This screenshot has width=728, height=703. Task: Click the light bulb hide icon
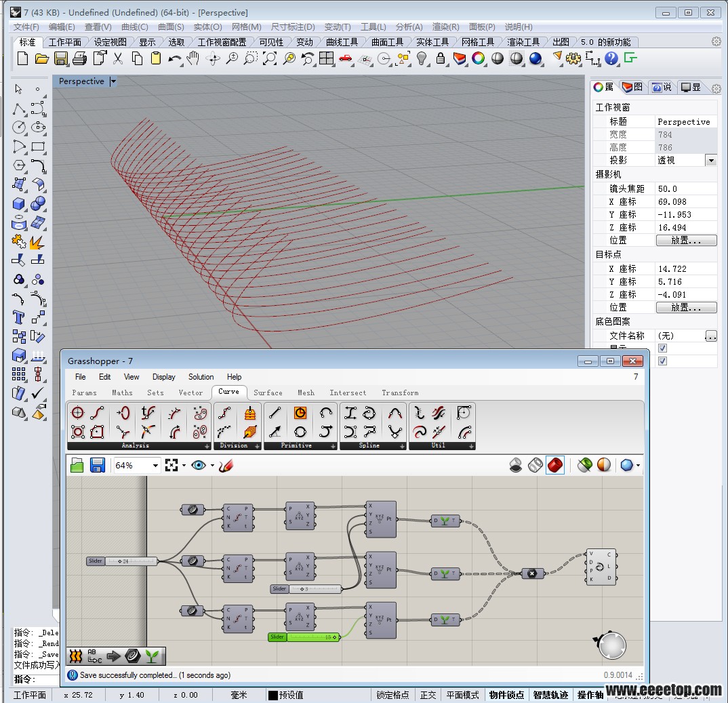(x=422, y=59)
